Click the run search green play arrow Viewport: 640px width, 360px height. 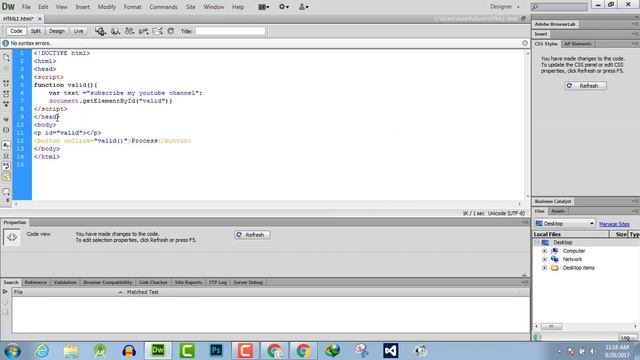pos(5,291)
